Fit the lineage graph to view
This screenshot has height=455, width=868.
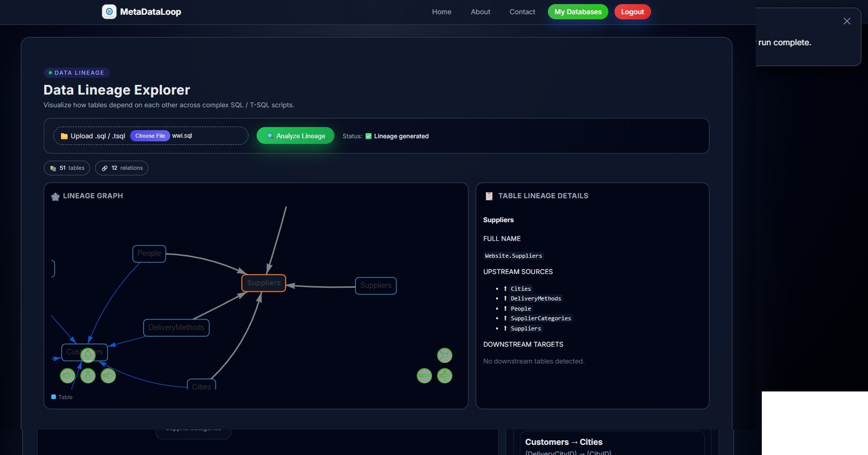445,355
